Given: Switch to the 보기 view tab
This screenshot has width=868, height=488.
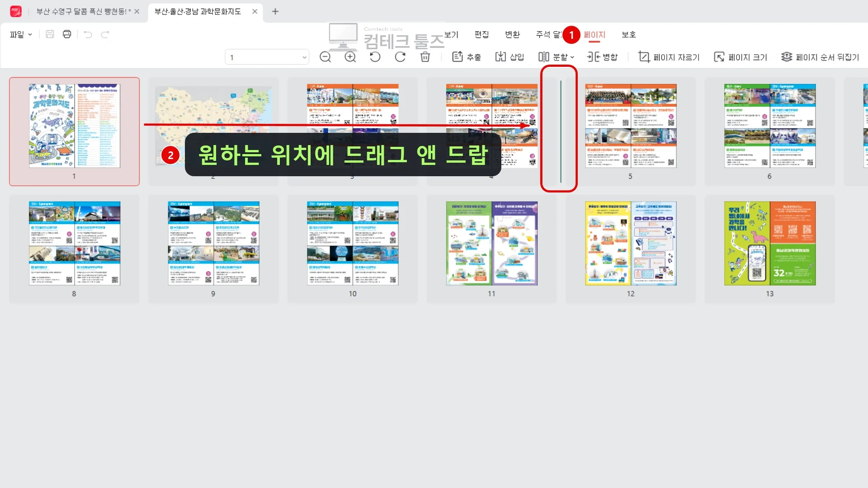Looking at the screenshot, I should point(451,34).
